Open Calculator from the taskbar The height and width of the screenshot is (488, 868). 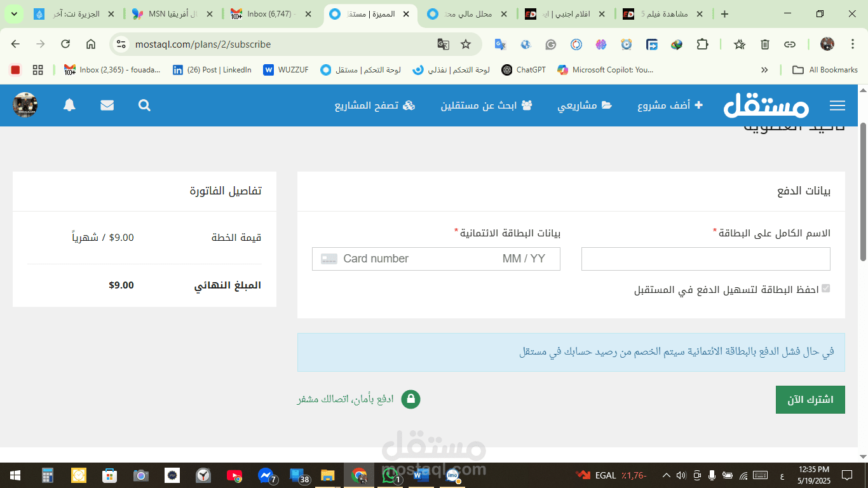[48, 475]
